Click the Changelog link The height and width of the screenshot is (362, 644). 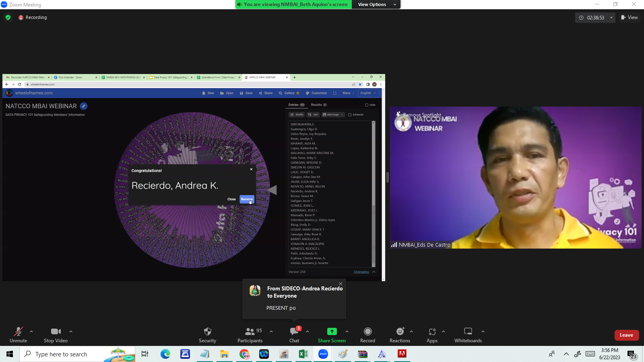click(x=361, y=272)
